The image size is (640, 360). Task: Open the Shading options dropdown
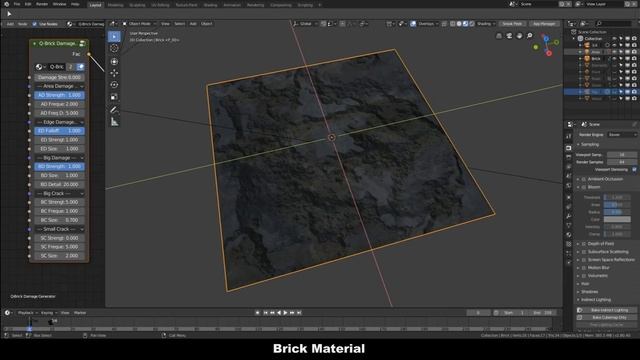(x=486, y=24)
